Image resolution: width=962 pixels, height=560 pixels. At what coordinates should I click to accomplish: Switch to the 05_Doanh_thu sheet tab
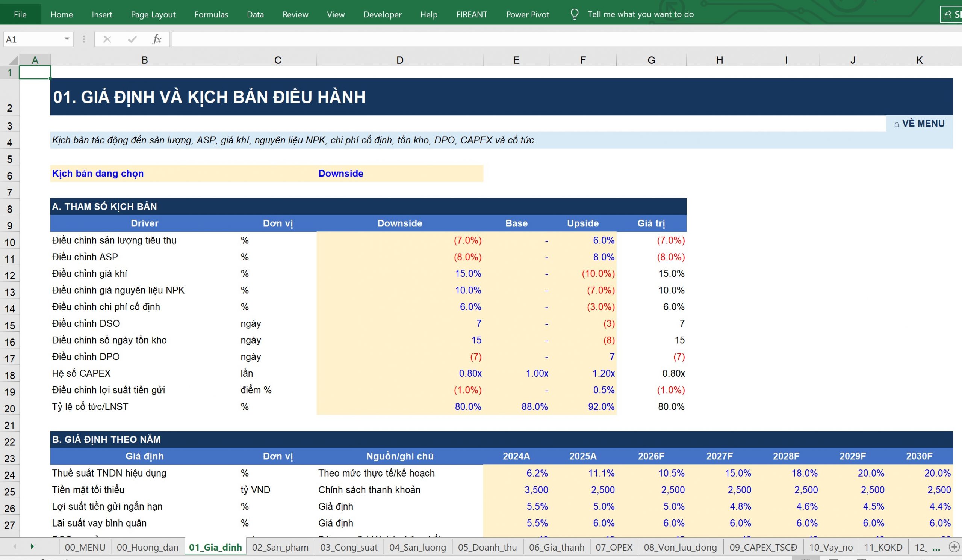487,547
